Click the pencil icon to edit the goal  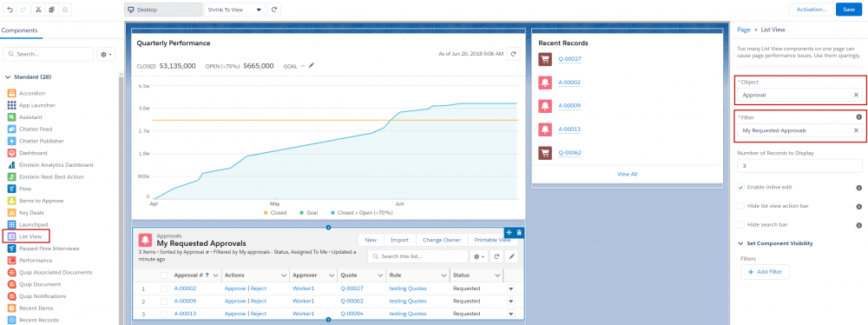312,65
